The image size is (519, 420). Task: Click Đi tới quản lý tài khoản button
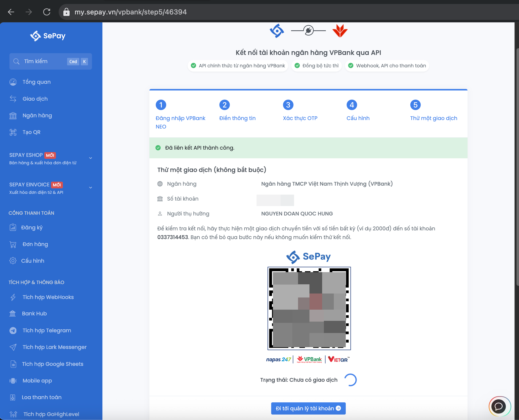tap(308, 408)
